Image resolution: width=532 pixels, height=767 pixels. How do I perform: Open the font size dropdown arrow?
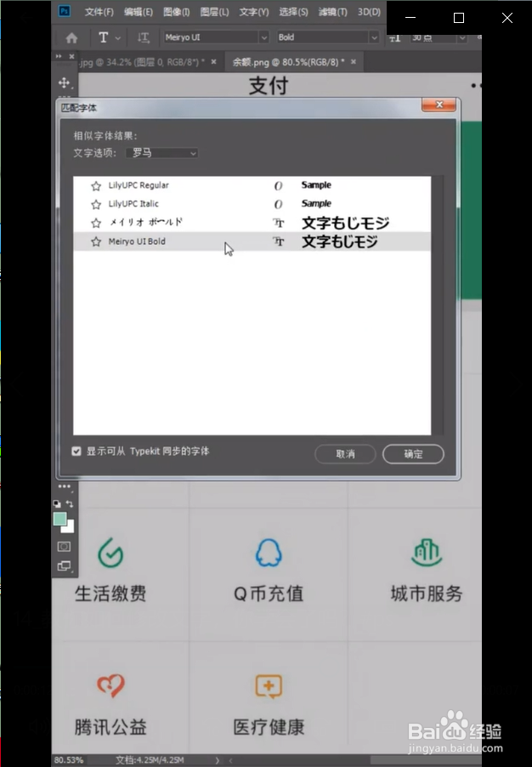pos(461,37)
